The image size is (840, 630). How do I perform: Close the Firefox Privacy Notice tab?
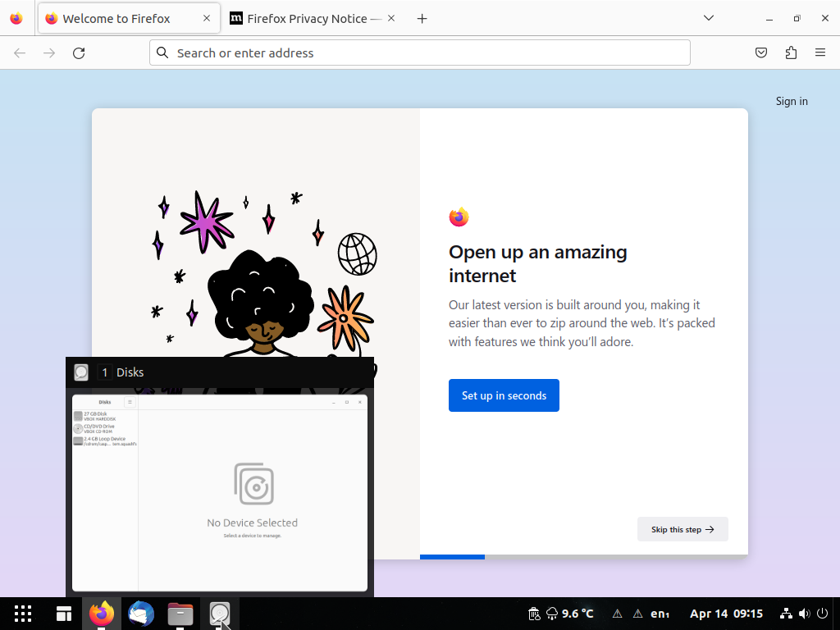391,18
